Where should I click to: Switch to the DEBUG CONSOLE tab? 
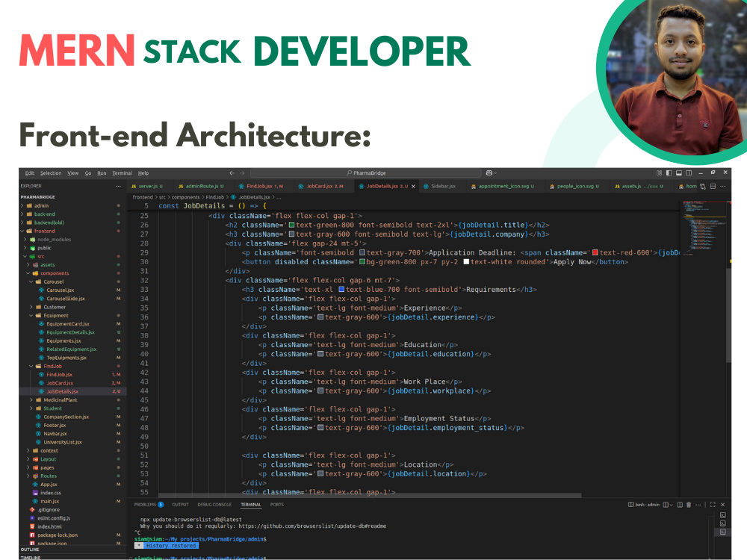(x=214, y=505)
